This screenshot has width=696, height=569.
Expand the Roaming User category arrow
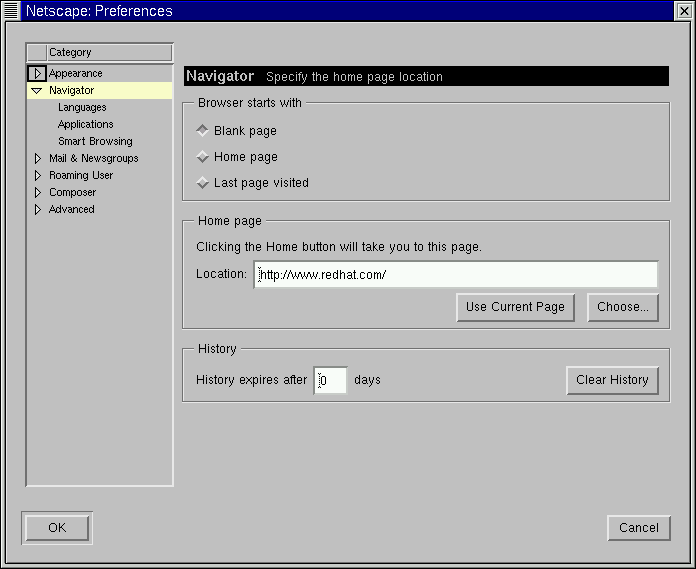tap(38, 175)
